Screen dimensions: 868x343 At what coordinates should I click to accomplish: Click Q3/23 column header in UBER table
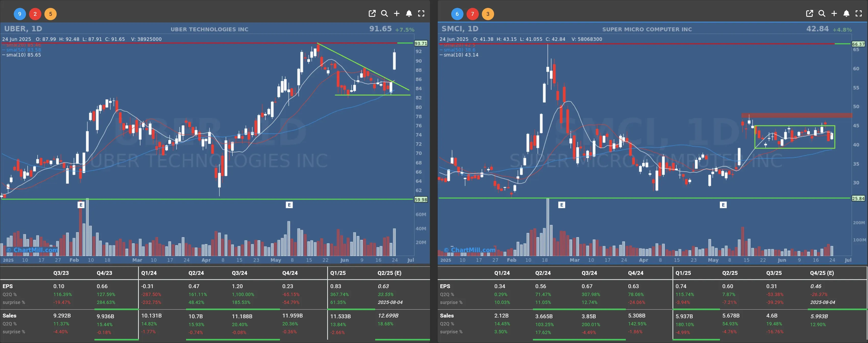[61, 273]
